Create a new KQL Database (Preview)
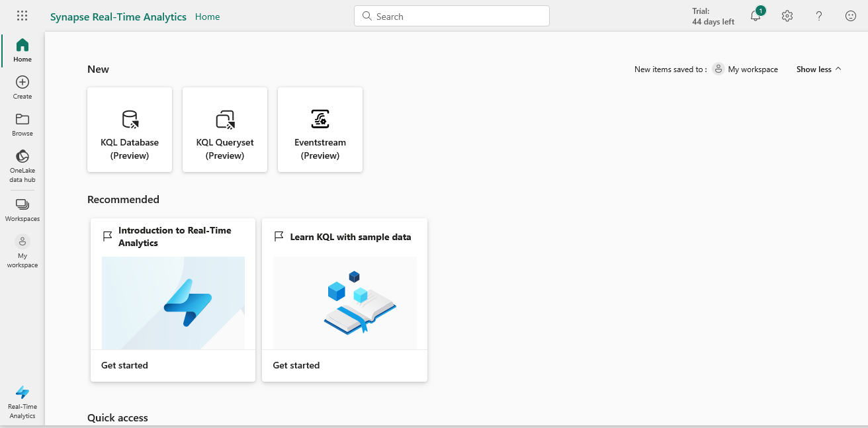Screen dimensions: 868x428 (130, 130)
